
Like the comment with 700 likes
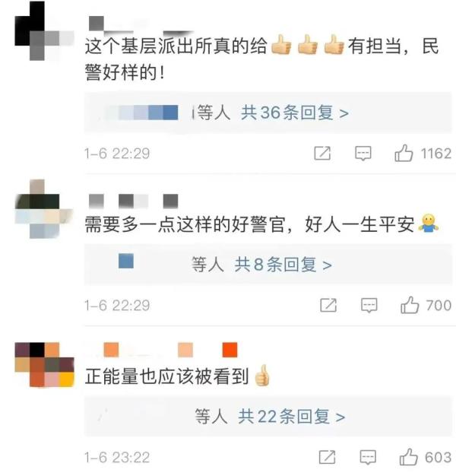click(x=410, y=305)
